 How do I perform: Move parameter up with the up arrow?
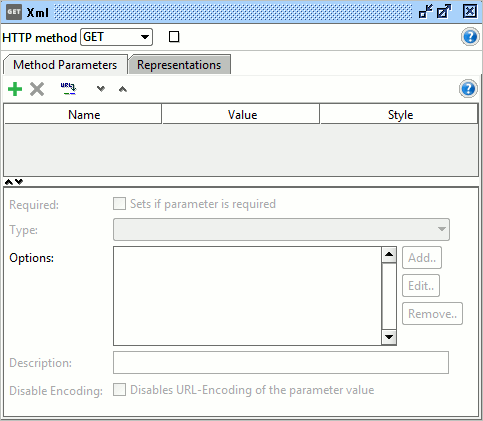[123, 89]
